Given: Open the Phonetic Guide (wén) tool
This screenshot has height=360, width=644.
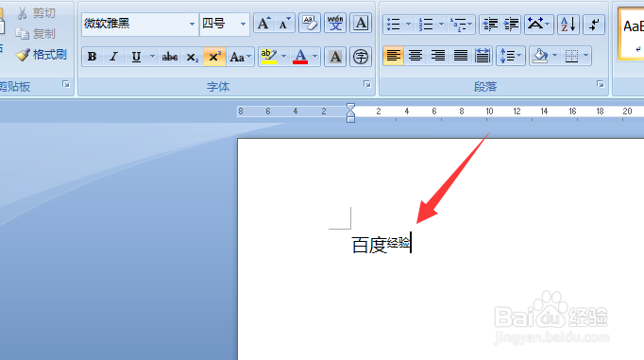Looking at the screenshot, I should point(335,24).
